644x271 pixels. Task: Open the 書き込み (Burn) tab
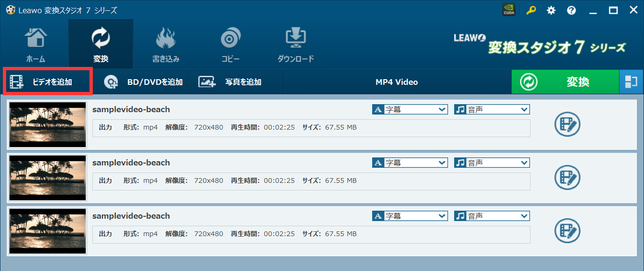click(165, 45)
